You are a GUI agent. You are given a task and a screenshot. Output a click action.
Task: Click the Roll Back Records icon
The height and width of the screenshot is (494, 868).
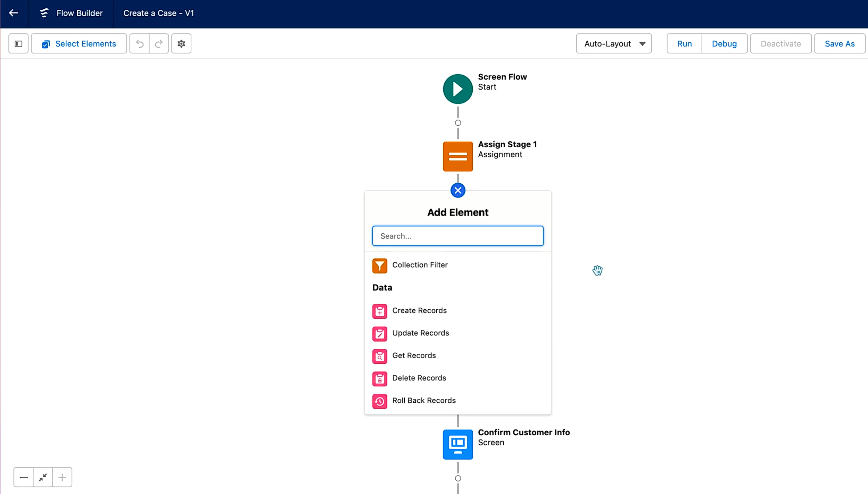(380, 402)
